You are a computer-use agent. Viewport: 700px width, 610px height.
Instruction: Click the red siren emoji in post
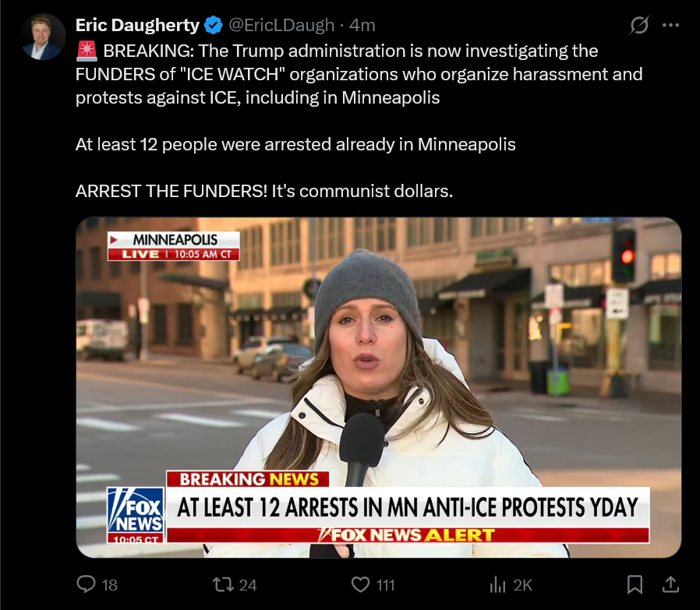87,51
